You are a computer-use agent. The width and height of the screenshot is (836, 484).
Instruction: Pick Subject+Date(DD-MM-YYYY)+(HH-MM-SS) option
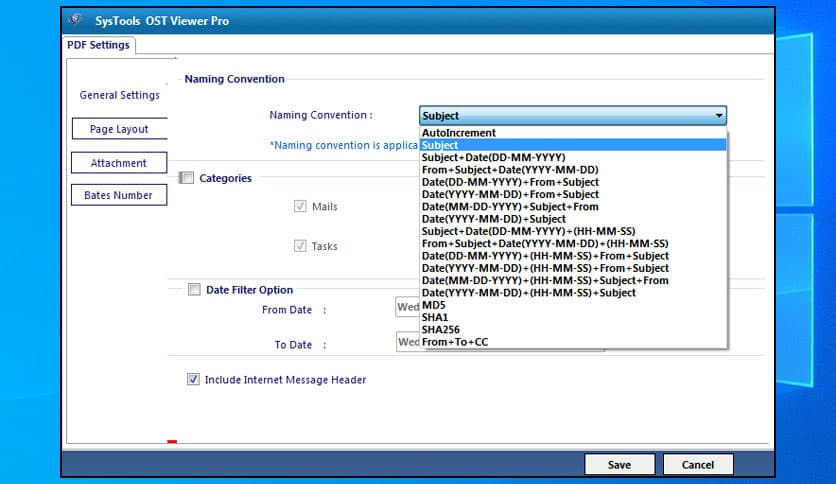click(x=573, y=231)
